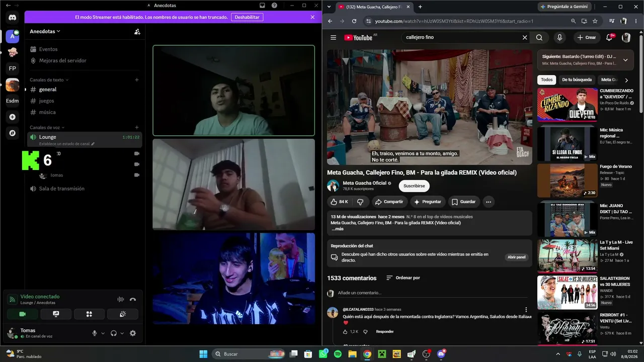Viewport: 644px width, 362px height.
Task: Open Discord activities launcher button
Action: pyautogui.click(x=89, y=314)
